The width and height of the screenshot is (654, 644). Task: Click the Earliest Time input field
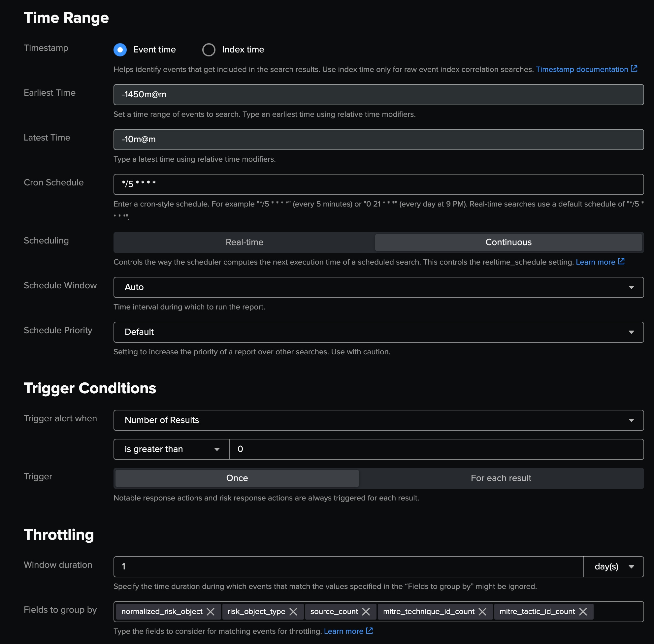378,95
